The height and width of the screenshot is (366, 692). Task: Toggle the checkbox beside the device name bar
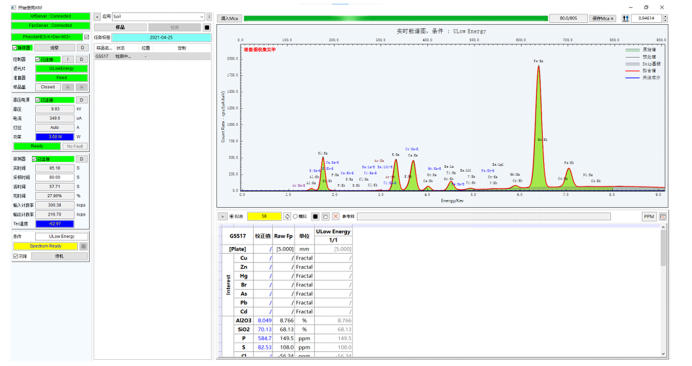coord(86,37)
